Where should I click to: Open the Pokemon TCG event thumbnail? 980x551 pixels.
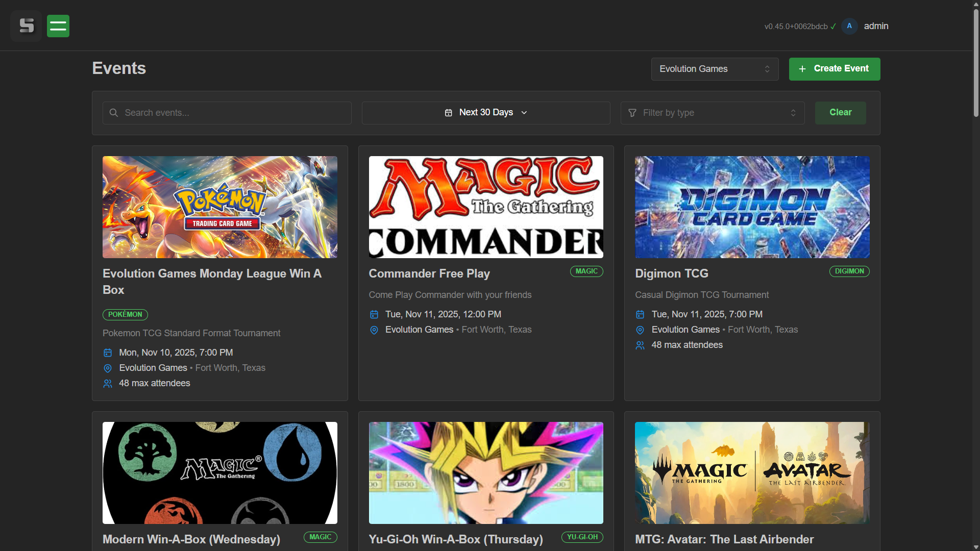[220, 207]
